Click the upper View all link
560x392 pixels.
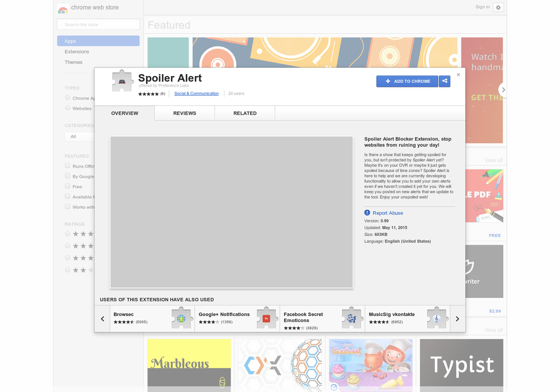point(493,160)
